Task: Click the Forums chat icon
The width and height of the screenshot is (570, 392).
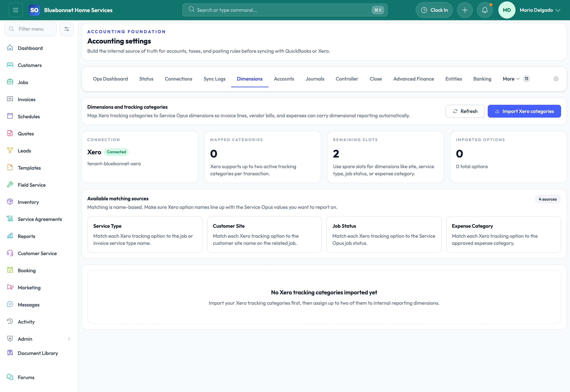Action: coord(10,377)
